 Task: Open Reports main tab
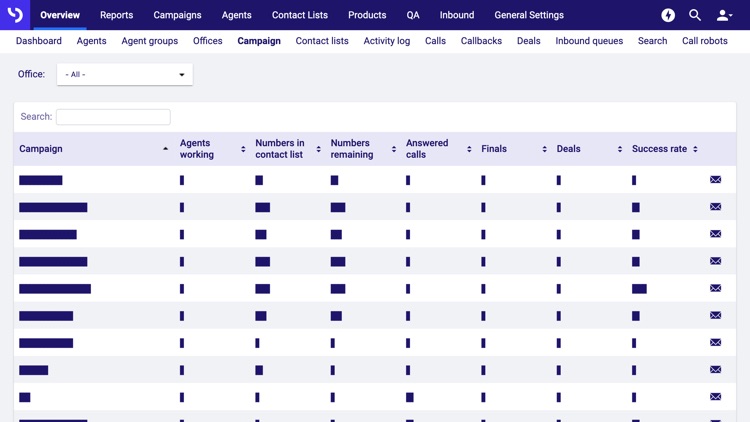click(x=116, y=15)
